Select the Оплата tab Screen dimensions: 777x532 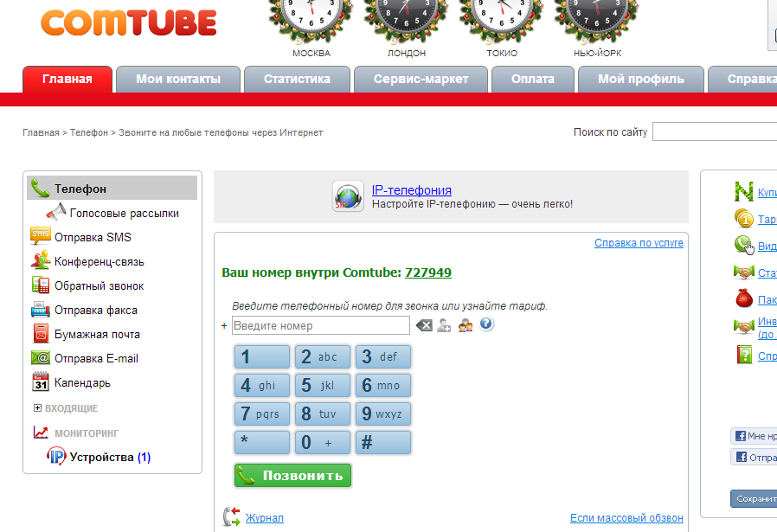coord(533,80)
